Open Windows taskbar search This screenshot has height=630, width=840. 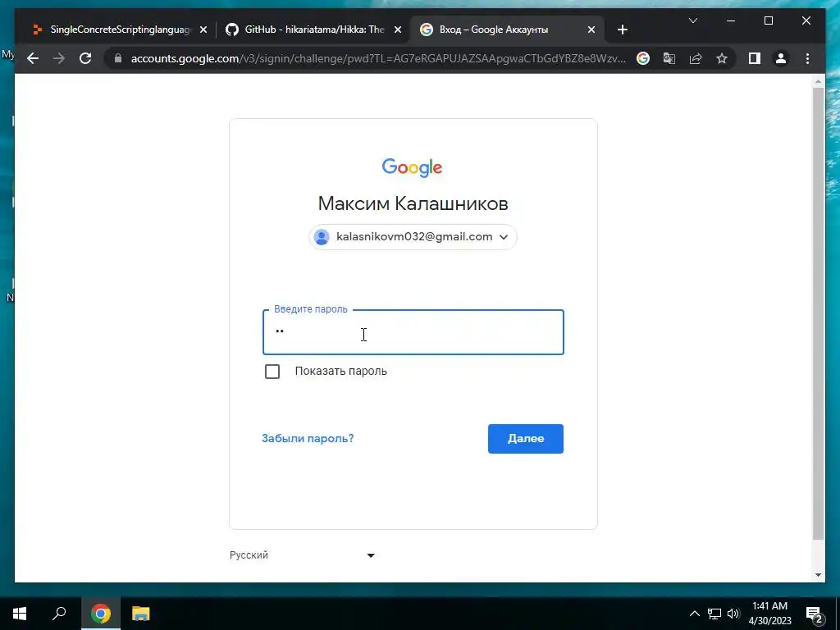point(59,614)
